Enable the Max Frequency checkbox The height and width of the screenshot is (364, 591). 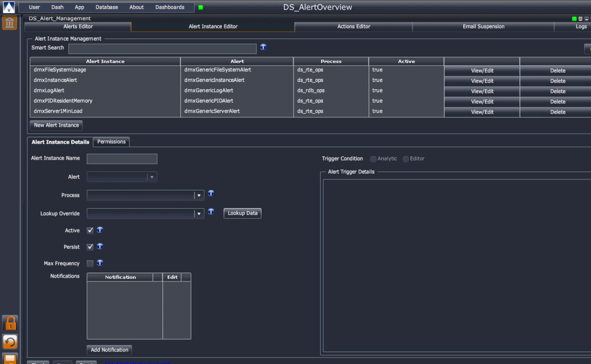click(90, 264)
